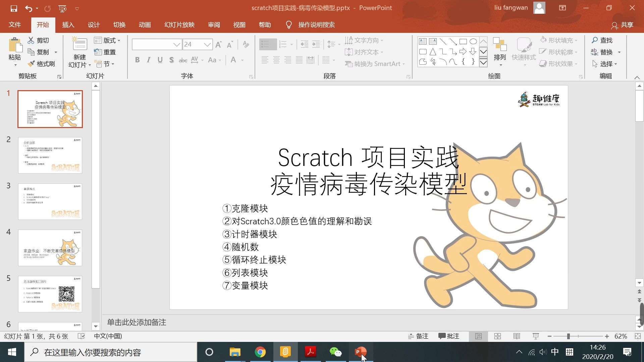Start slide show icon in status bar

coord(536,336)
